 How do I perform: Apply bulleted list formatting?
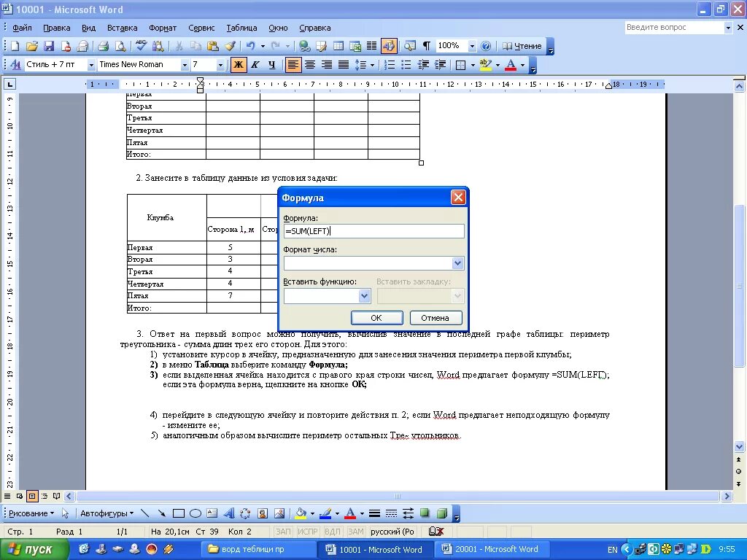click(x=406, y=65)
